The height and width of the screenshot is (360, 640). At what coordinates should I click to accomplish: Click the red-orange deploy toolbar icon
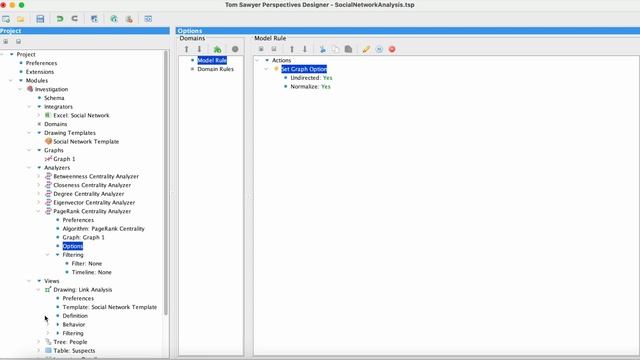coord(129,19)
